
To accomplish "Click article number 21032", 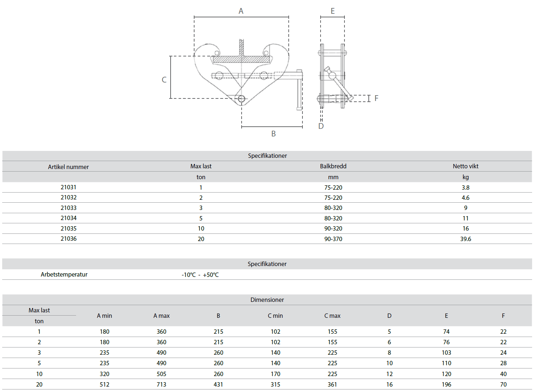I will click(68, 197).
